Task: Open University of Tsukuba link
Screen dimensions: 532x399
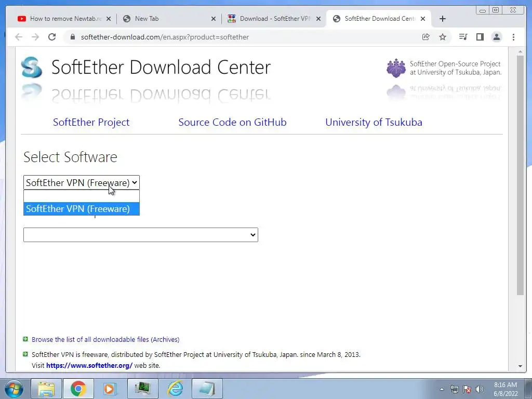Action: click(374, 122)
